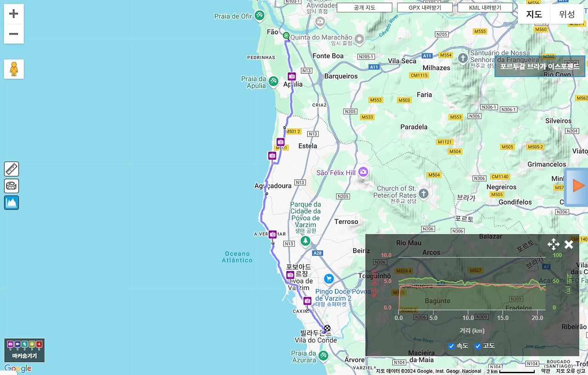Click the 거리 (km) axis label
The width and height of the screenshot is (588, 375).
[472, 330]
